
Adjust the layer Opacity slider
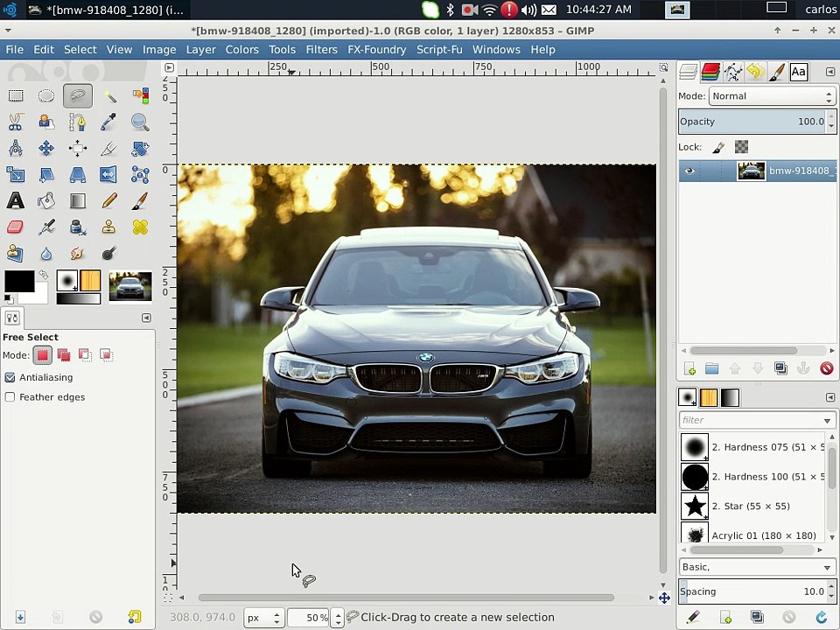[x=752, y=122]
